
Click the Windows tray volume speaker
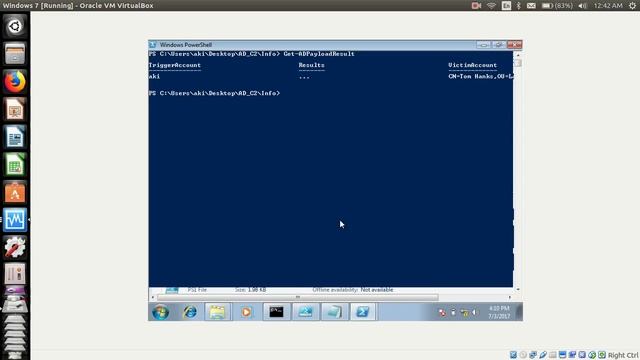[475, 313]
